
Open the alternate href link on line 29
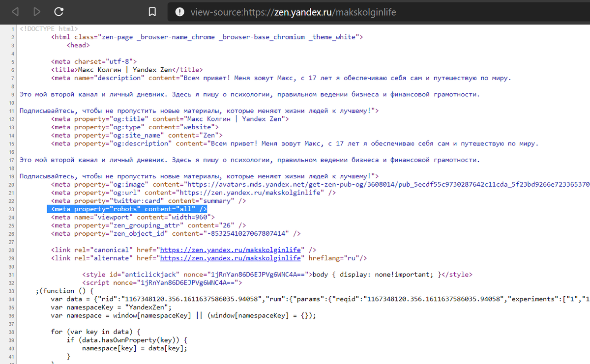click(x=231, y=258)
